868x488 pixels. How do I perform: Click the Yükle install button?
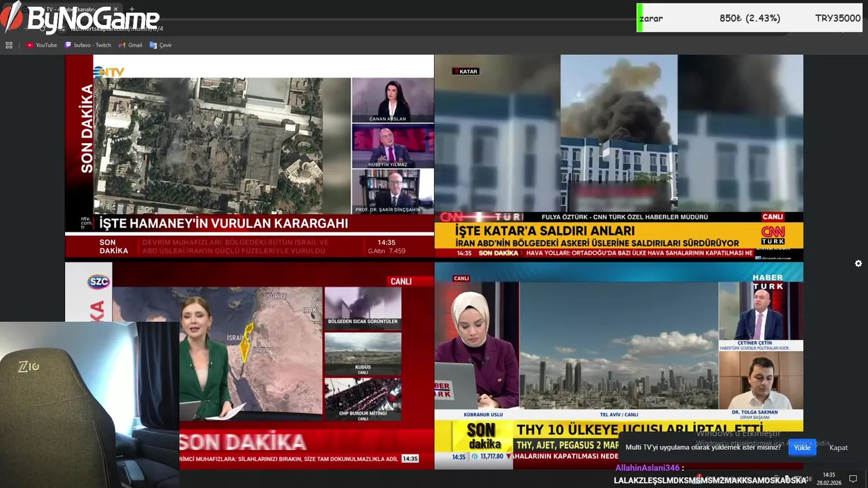[x=802, y=447]
